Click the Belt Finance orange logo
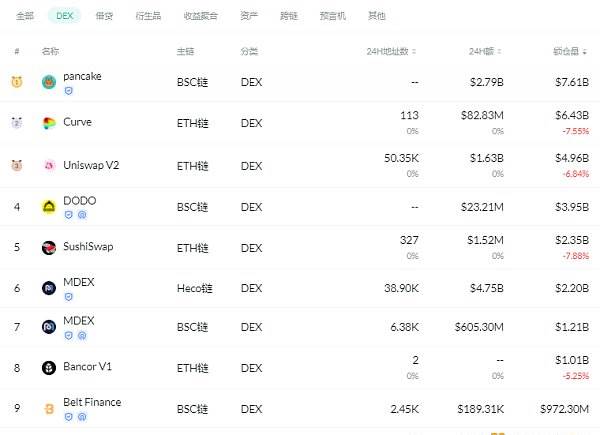600x435 pixels. point(49,409)
